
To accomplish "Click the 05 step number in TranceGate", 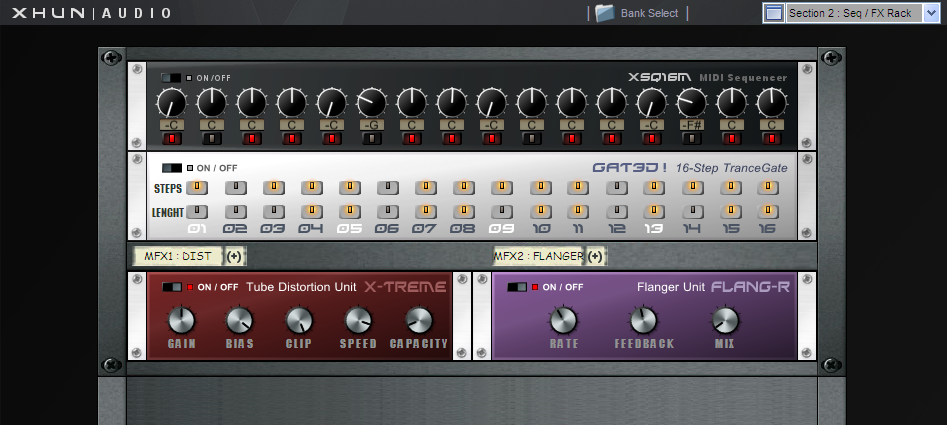I will tap(350, 229).
